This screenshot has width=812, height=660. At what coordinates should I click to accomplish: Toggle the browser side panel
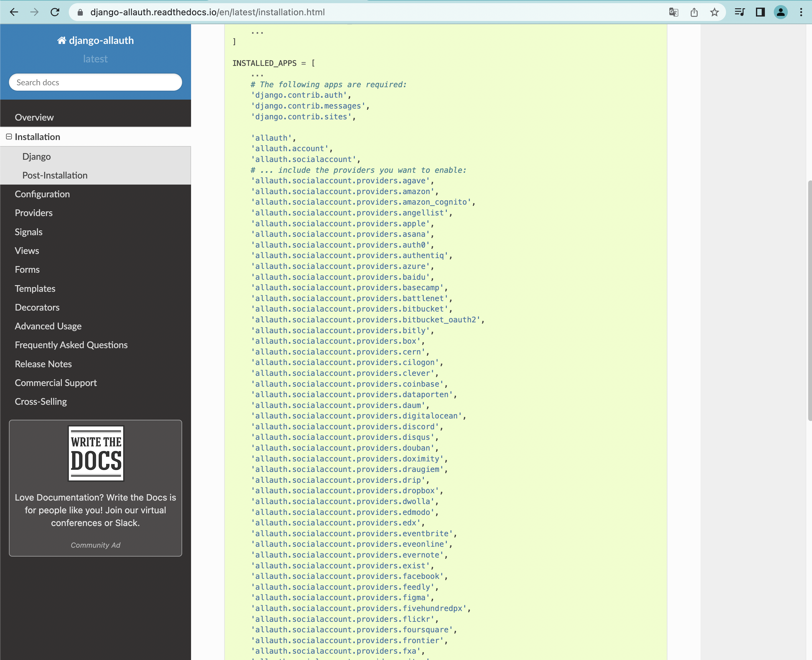pos(760,12)
